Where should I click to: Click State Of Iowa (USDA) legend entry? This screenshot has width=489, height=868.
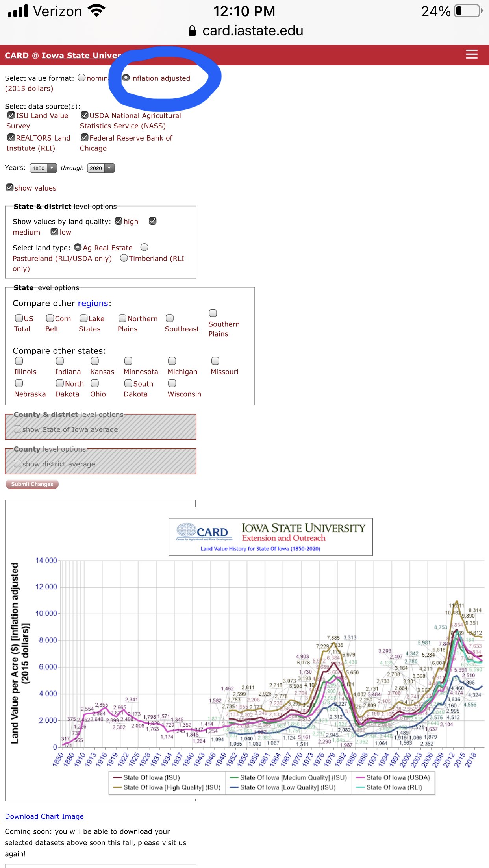click(393, 777)
